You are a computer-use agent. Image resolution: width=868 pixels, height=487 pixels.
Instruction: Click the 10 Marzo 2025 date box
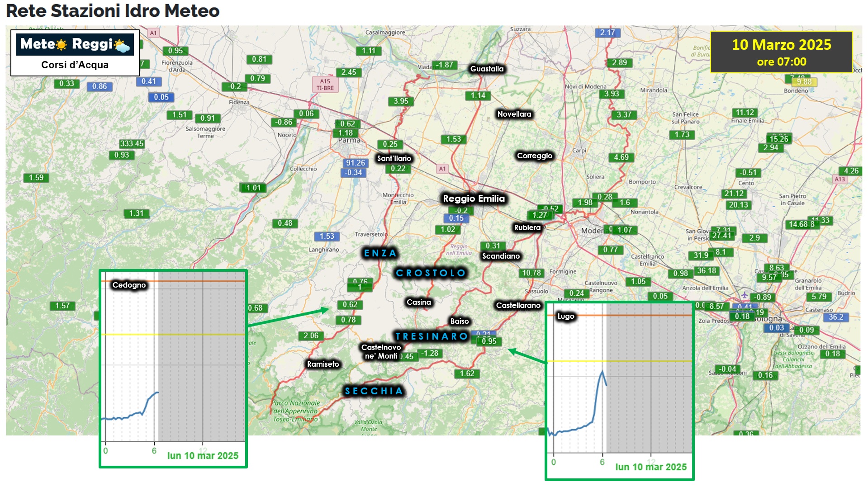(781, 52)
